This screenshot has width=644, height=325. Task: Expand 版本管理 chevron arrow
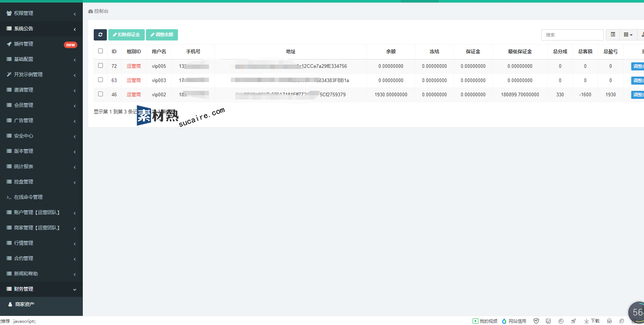click(75, 152)
